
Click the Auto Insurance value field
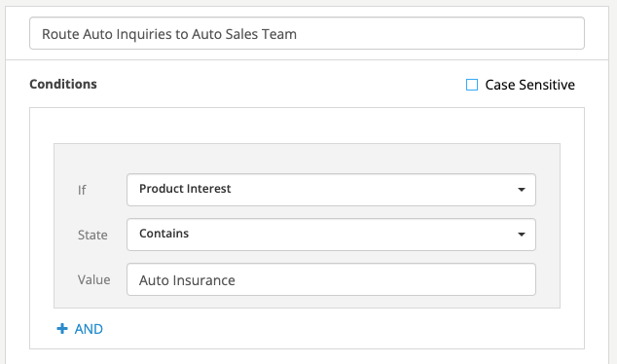tap(331, 279)
